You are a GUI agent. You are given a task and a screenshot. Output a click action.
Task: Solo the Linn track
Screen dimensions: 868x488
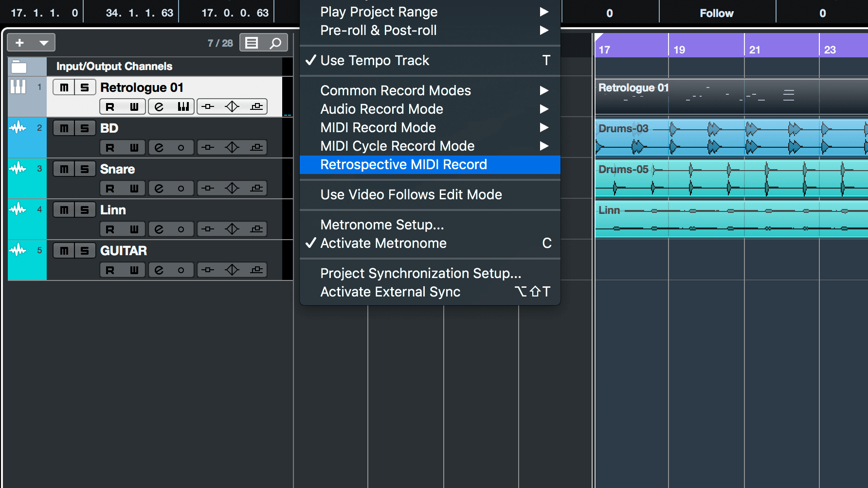tap(85, 210)
